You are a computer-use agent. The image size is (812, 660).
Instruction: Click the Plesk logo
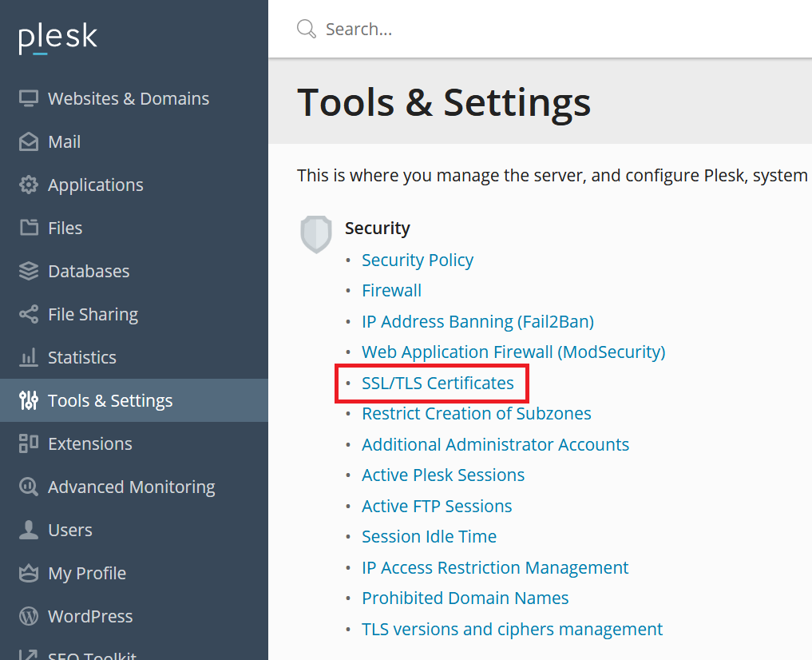coord(57,38)
